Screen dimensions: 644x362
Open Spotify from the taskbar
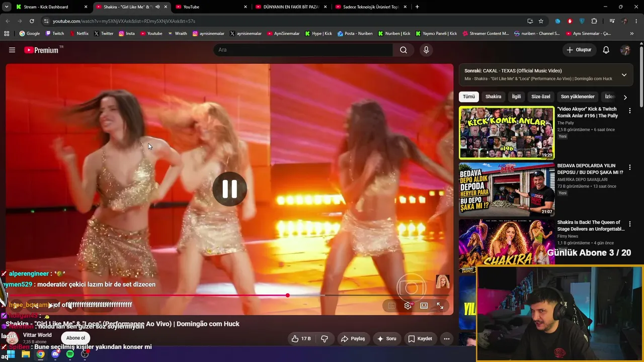tap(70, 354)
